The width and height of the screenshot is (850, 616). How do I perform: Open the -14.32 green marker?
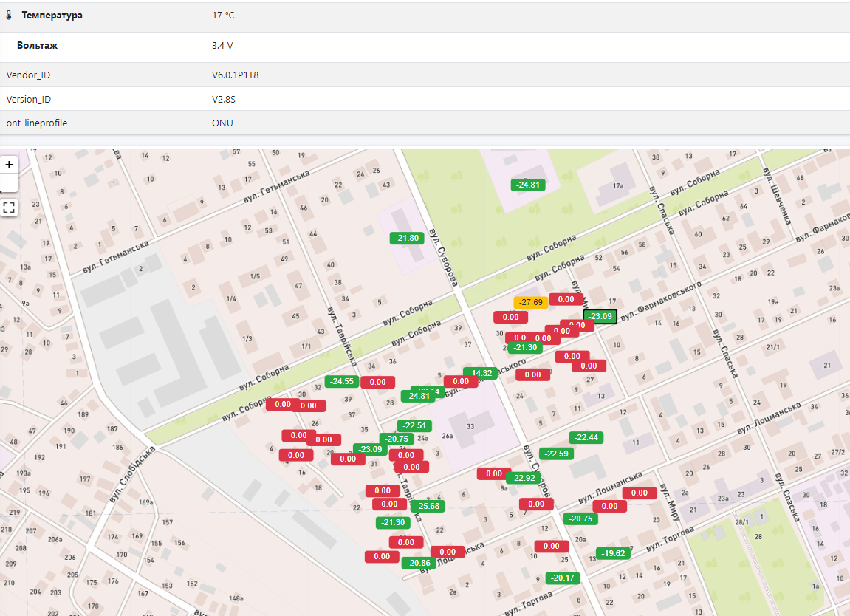click(481, 373)
